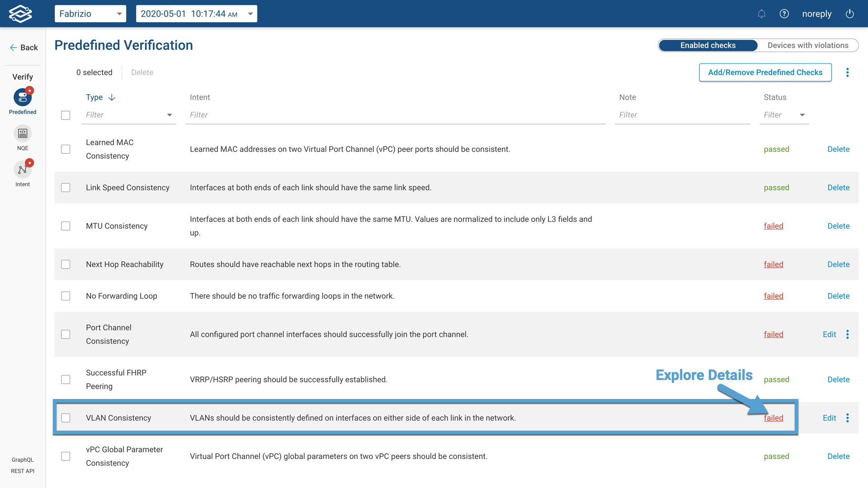Open the failed link for VLAN Consistency
Viewport: 868px width, 488px height.
(x=774, y=418)
